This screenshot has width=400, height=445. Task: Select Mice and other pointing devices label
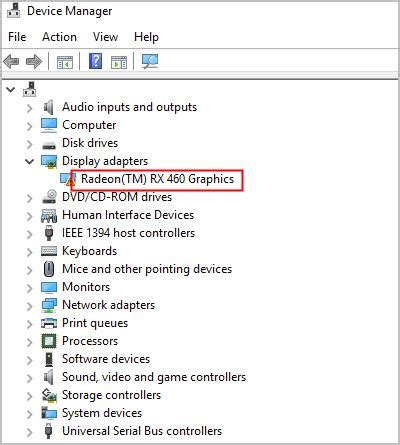tap(147, 269)
